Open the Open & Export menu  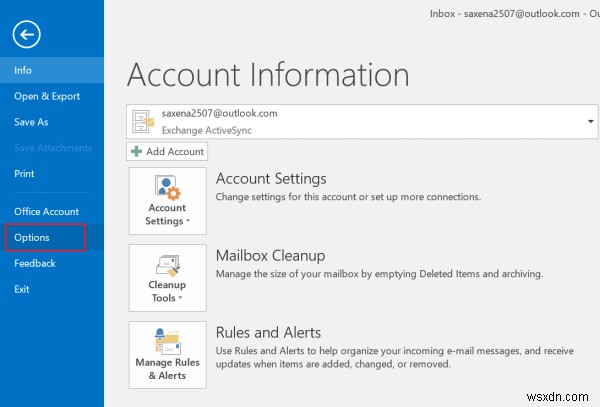tap(46, 96)
